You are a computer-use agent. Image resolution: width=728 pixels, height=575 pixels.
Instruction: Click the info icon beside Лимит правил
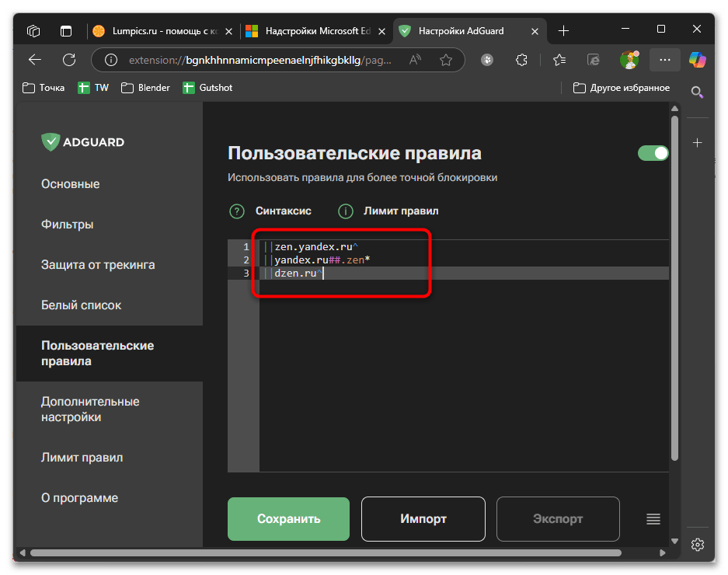click(345, 211)
